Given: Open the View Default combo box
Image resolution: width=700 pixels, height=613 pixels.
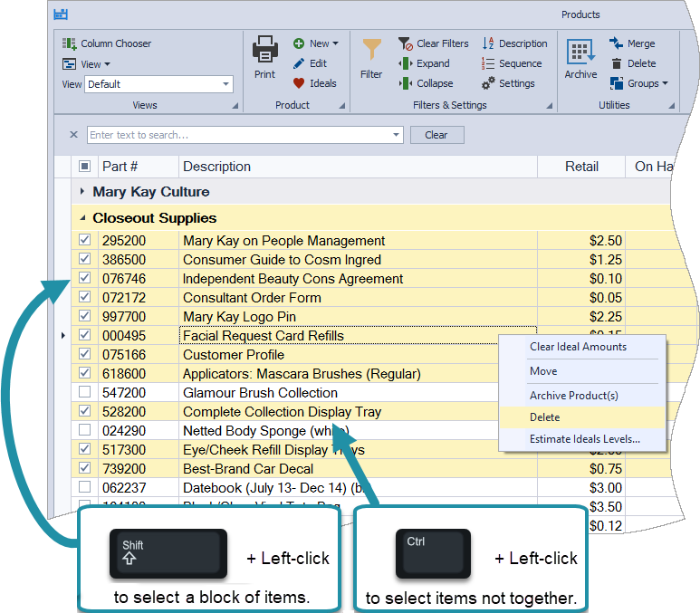Looking at the screenshot, I should pyautogui.click(x=158, y=84).
